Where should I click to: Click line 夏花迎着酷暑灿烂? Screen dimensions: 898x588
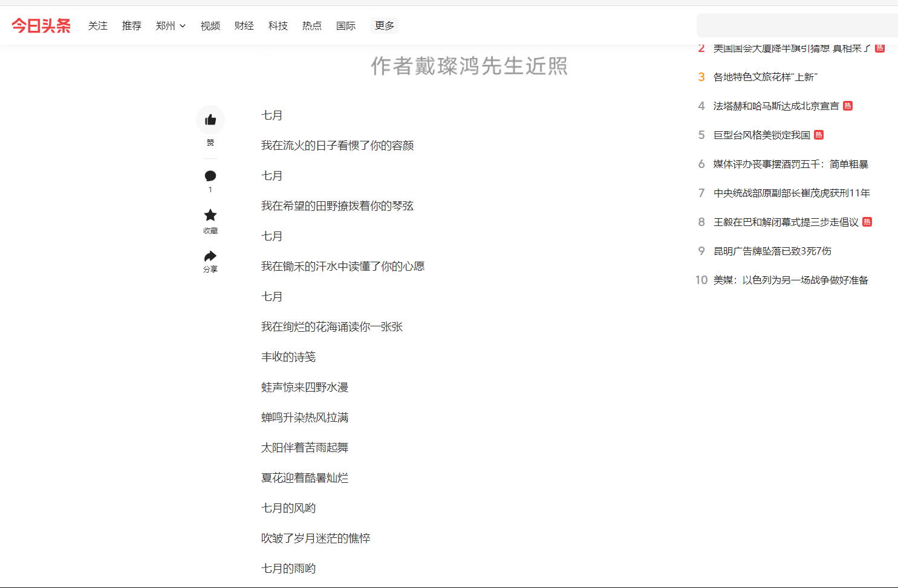[x=305, y=478]
